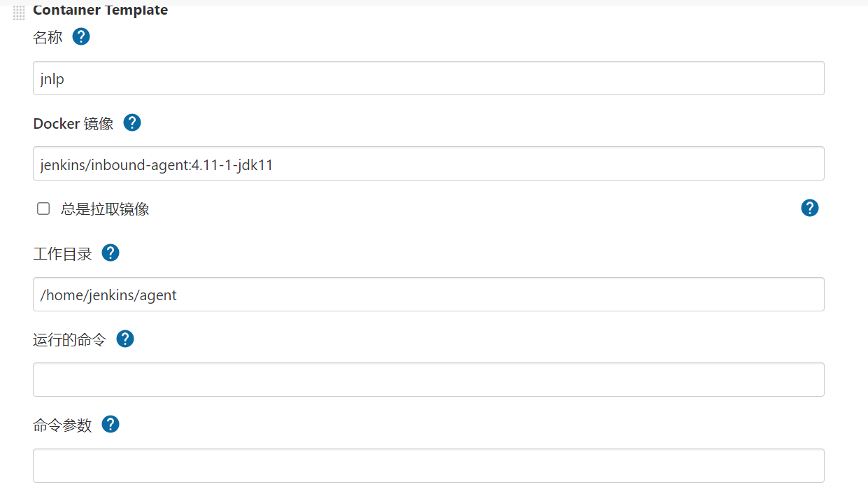Click the 总是拉取镜像 checkbox label text
Image resolution: width=868 pixels, height=494 pixels.
click(x=105, y=209)
